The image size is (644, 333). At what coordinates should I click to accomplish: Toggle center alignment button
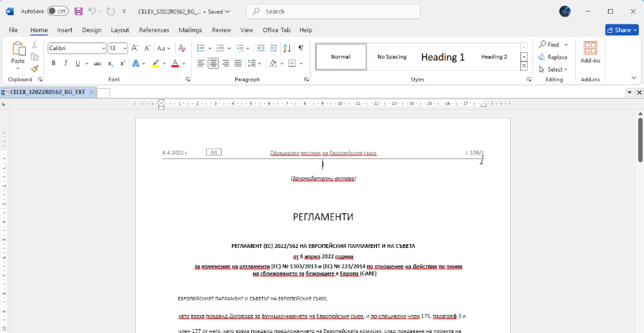click(213, 64)
